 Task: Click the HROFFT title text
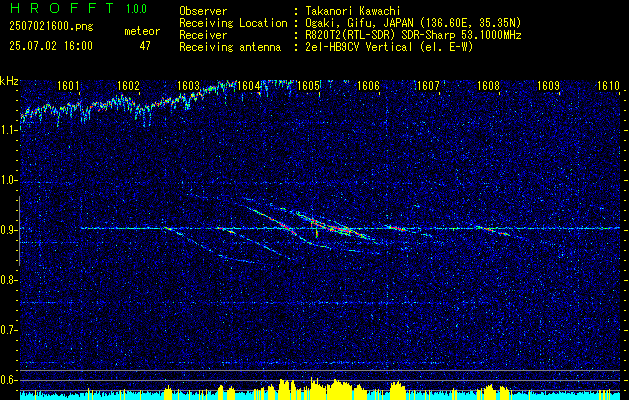coord(62,8)
